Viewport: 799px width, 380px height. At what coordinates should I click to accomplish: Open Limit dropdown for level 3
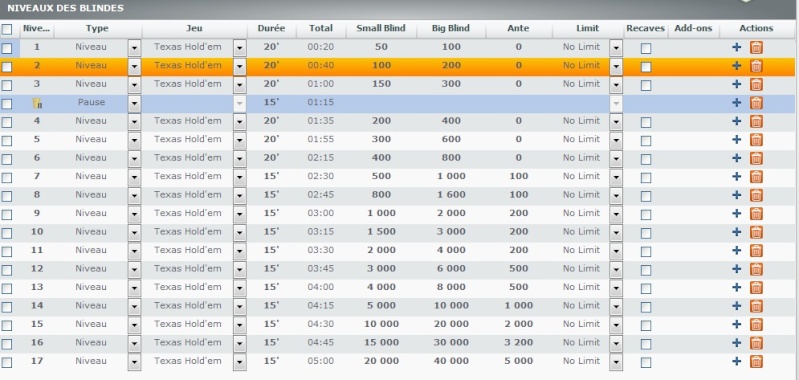tap(616, 85)
